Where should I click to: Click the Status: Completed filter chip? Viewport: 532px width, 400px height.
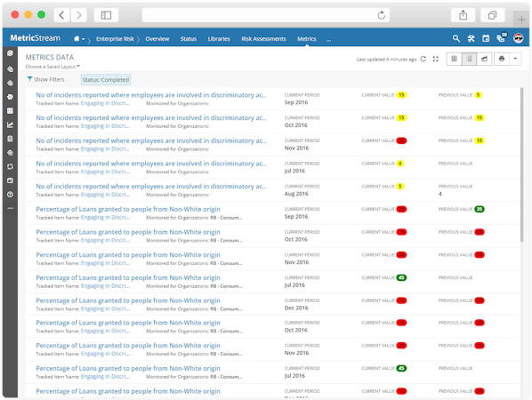click(x=106, y=80)
